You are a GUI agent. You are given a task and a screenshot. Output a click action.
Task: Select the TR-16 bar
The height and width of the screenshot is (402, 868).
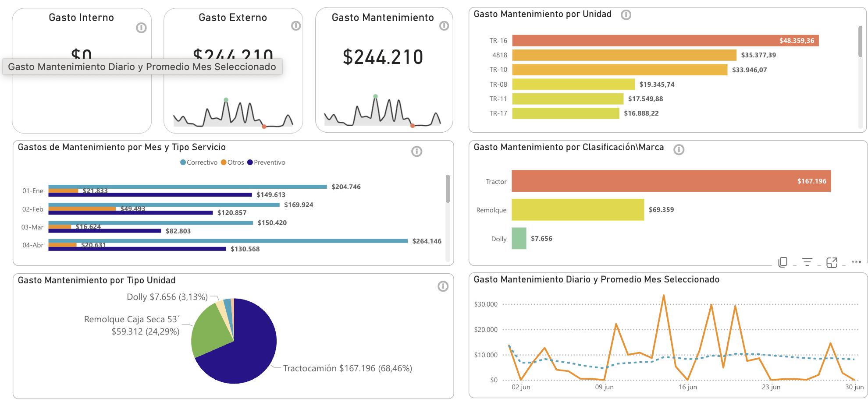pos(665,41)
